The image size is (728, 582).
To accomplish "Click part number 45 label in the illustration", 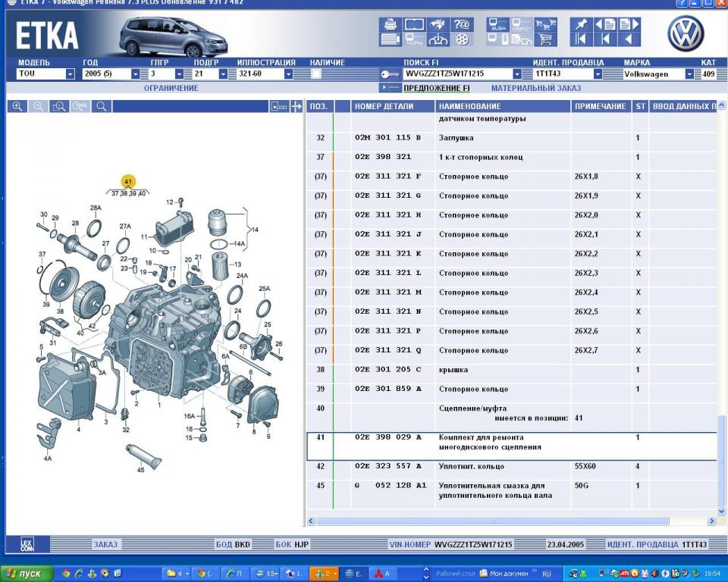I will coord(141,470).
